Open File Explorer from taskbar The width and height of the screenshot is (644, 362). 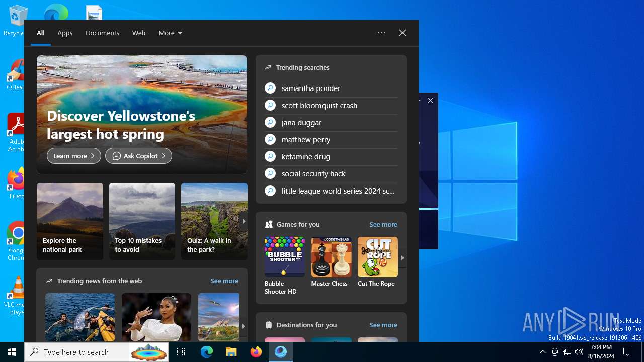tap(231, 352)
